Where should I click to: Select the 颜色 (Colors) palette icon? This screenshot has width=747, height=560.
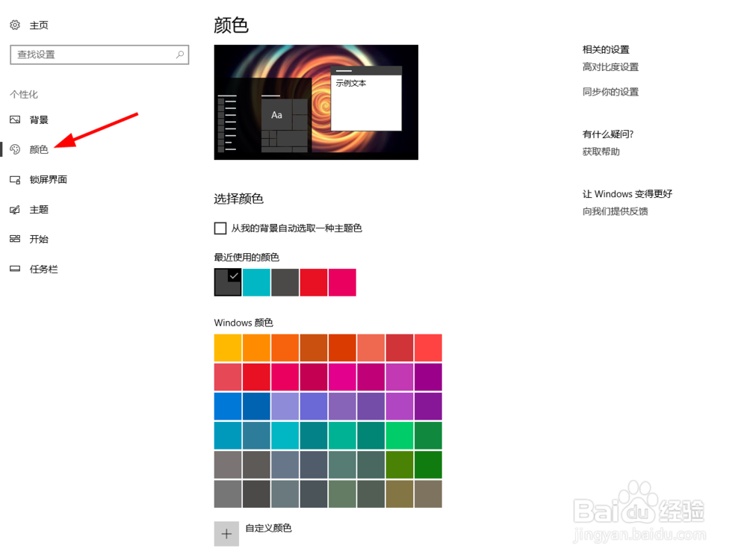tap(16, 149)
